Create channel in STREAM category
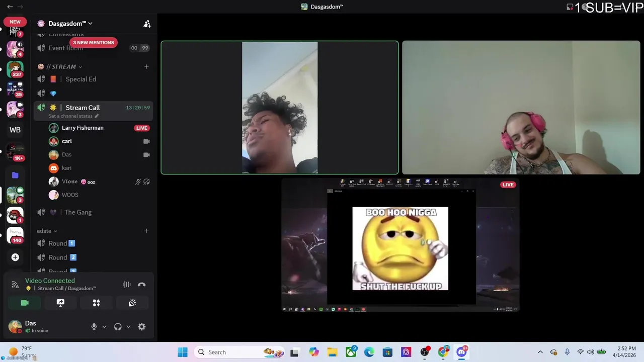Viewport: 644px width, 362px height. tap(146, 67)
